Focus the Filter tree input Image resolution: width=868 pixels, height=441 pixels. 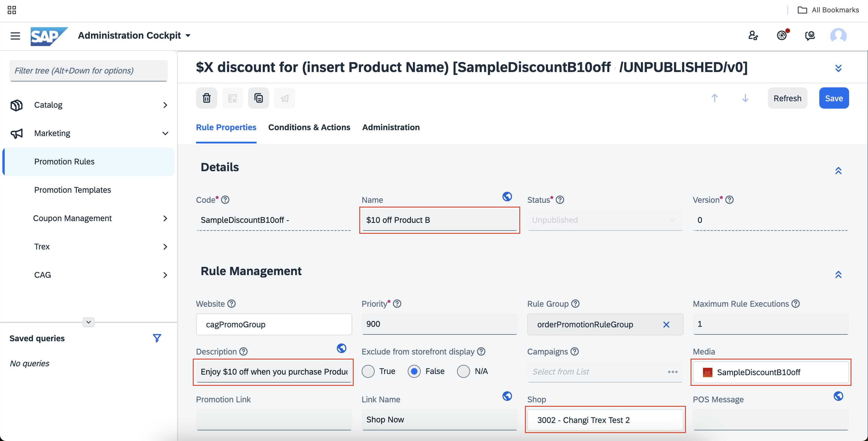click(x=88, y=71)
